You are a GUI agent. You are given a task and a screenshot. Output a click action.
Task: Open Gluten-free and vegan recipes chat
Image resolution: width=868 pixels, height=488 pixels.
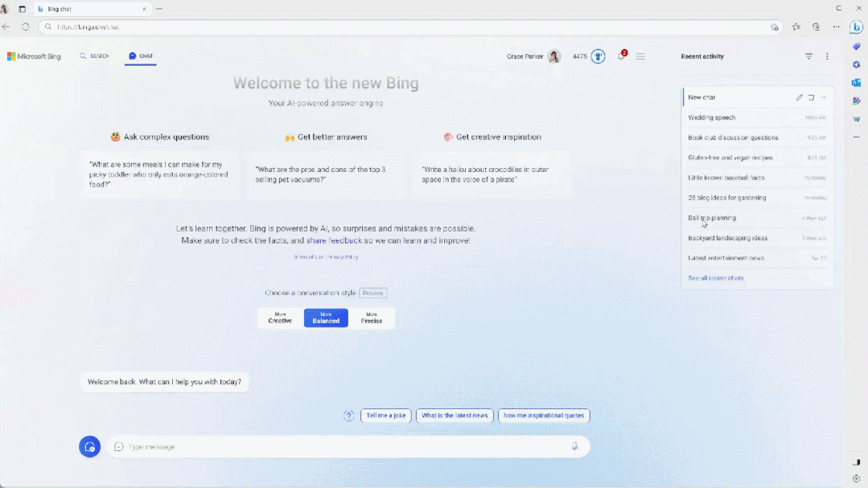click(x=757, y=158)
